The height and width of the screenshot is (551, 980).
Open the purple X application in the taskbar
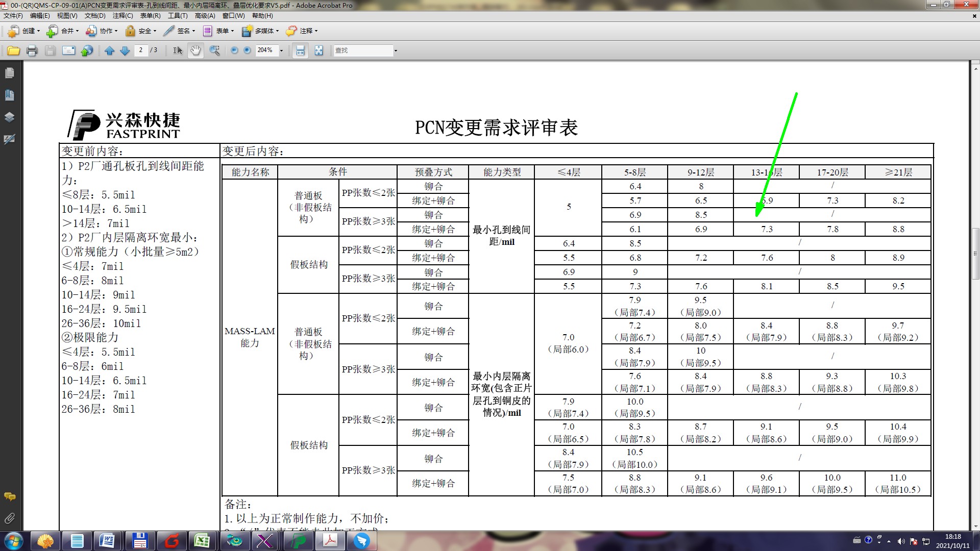click(x=265, y=541)
